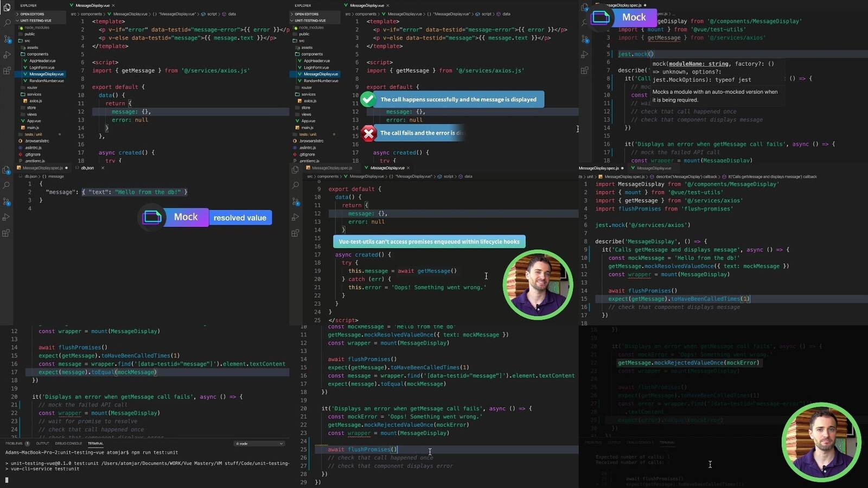Open Extensions icon in top-left VS Code window
Viewport: 868px width, 488px height.
7,71
